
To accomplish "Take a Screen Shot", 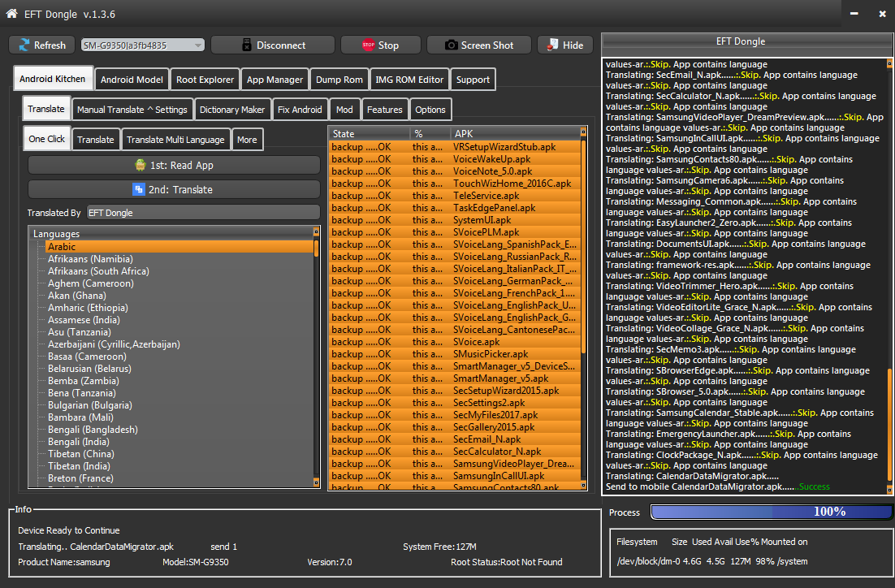I will coord(479,45).
